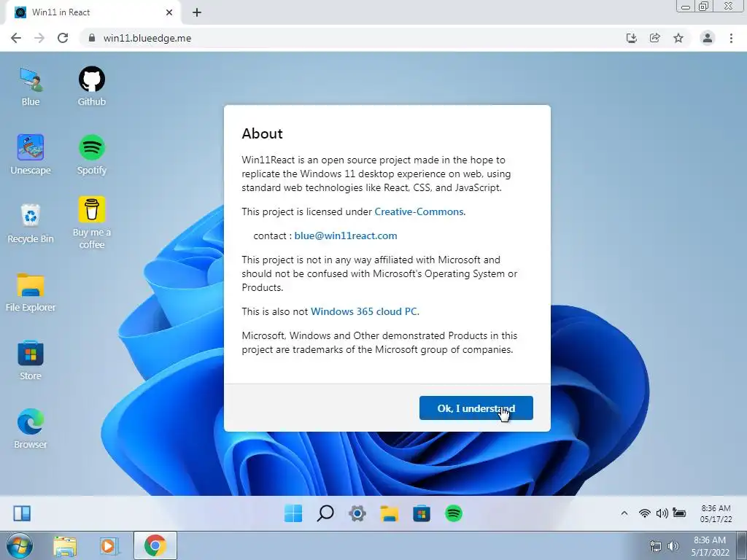Go back in Chrome

(x=16, y=38)
